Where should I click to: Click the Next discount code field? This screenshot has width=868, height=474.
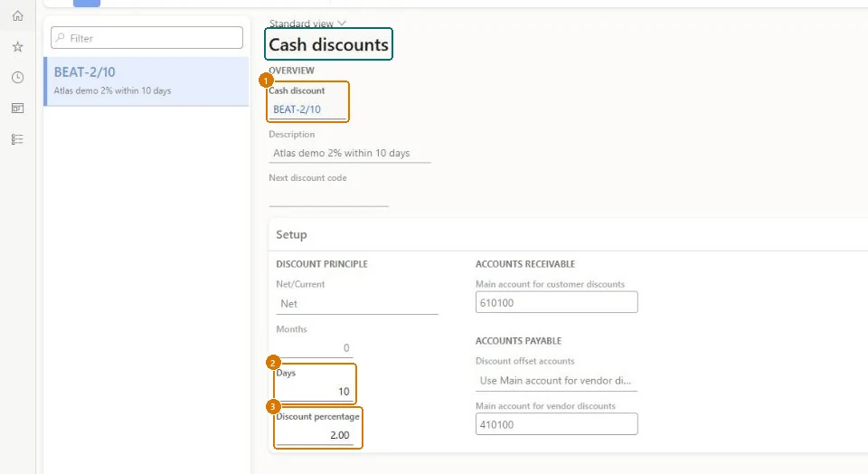(x=329, y=197)
